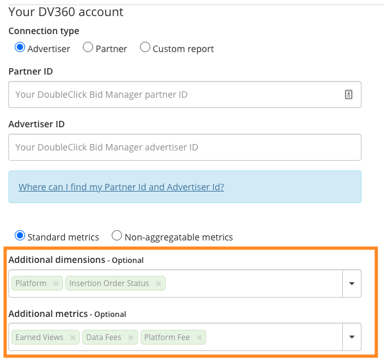This screenshot has width=384, height=360.
Task: Remove the Data Fees metric tag
Action: [x=131, y=337]
